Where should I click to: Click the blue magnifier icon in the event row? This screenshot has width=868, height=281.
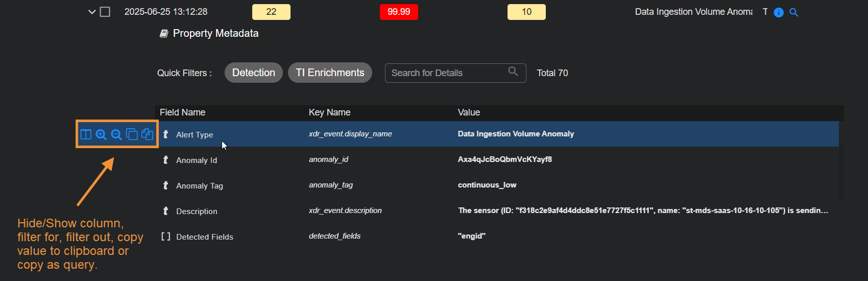coord(793,12)
